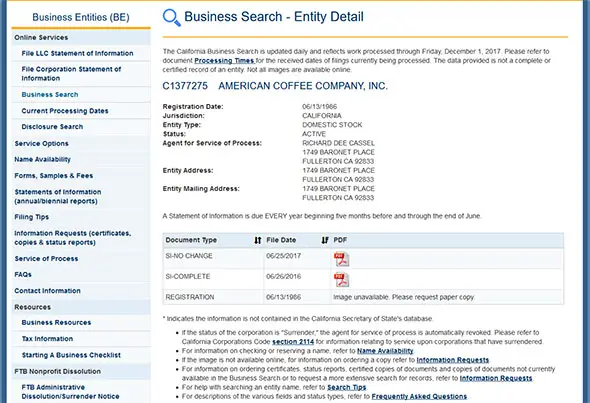Open Frequently Asked Questions link
This screenshot has width=590, height=403.
coord(419,396)
